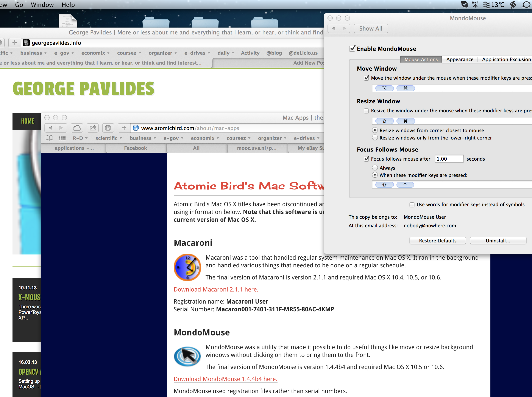
Task: Click plus button in georgepavlides Safari window
Action: [x=15, y=43]
